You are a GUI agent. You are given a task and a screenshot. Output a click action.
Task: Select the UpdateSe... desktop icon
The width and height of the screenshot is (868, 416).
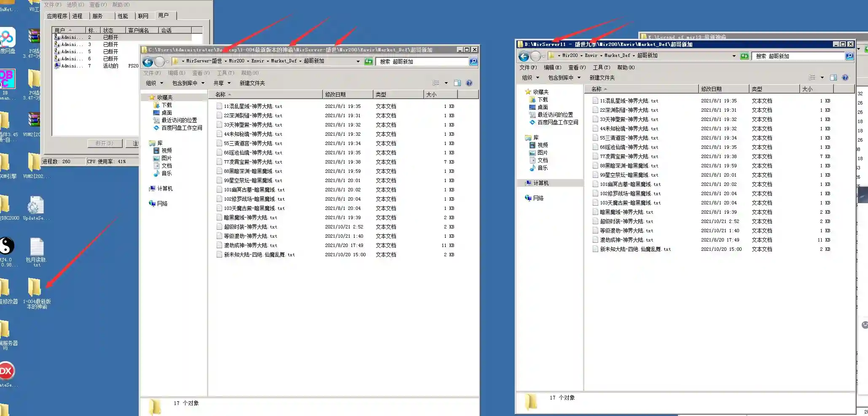click(x=35, y=208)
